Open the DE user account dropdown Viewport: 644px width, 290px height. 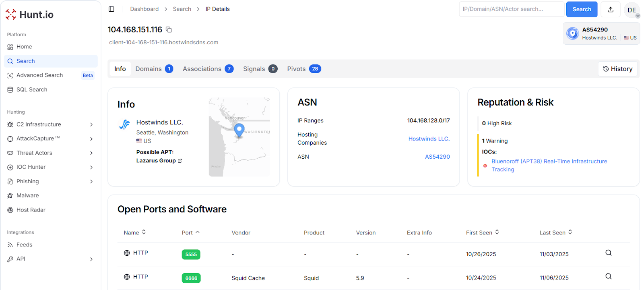pos(632,10)
